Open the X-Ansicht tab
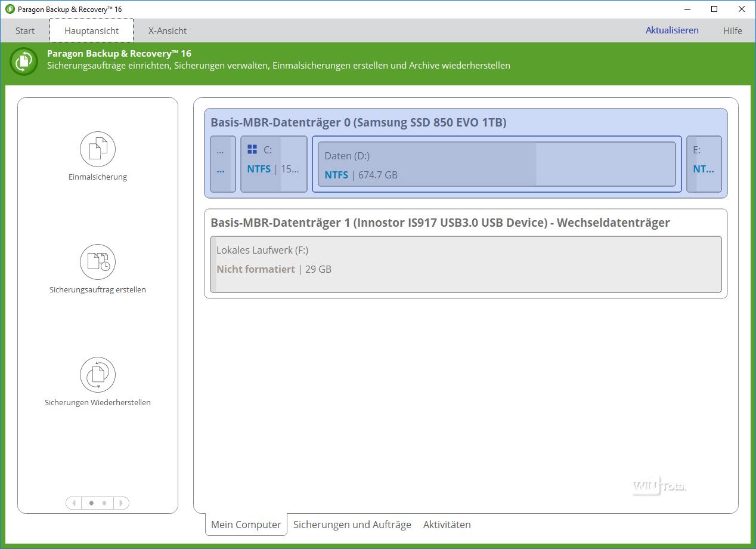 [168, 31]
